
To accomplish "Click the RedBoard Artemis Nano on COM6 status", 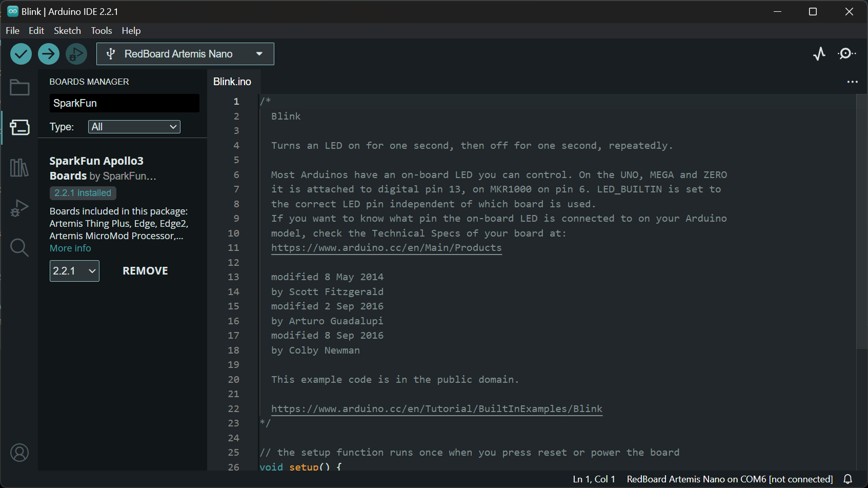I will coord(730,479).
